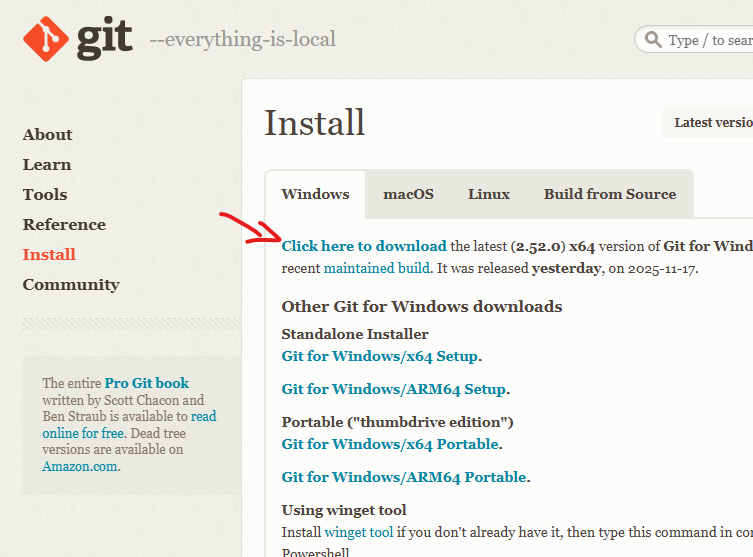Viewport: 753px width, 557px height.
Task: Open Tools in the sidebar navigation
Action: [x=45, y=195]
